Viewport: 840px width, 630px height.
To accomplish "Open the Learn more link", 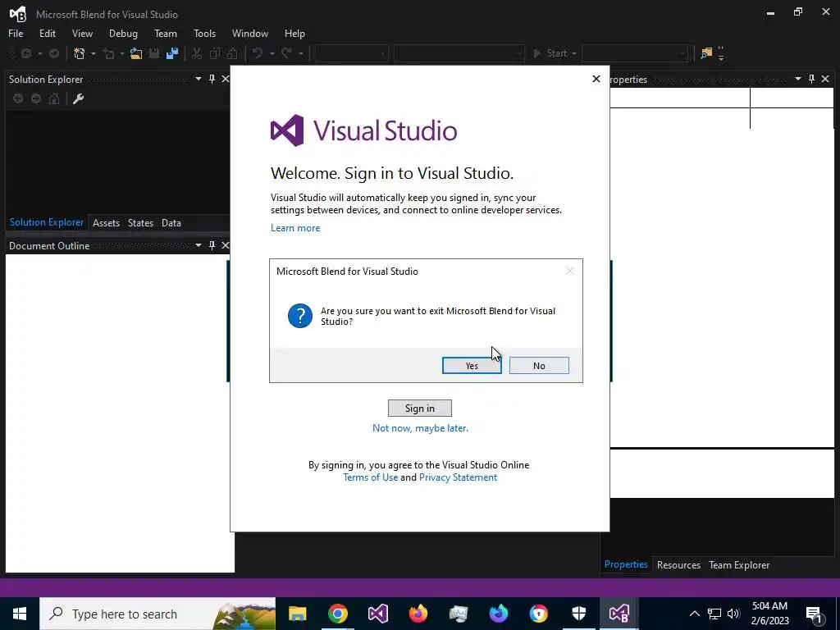I will pyautogui.click(x=295, y=228).
